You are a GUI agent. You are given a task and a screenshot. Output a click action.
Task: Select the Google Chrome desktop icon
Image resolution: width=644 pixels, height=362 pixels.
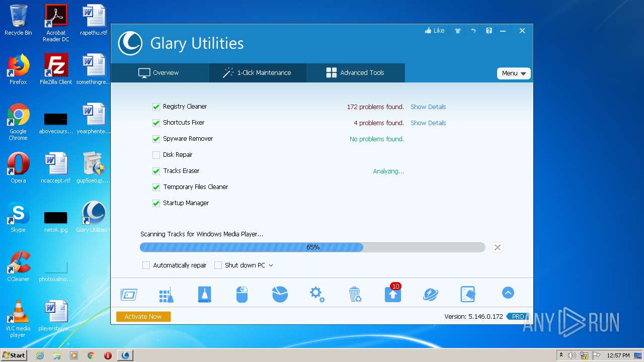coord(18,121)
